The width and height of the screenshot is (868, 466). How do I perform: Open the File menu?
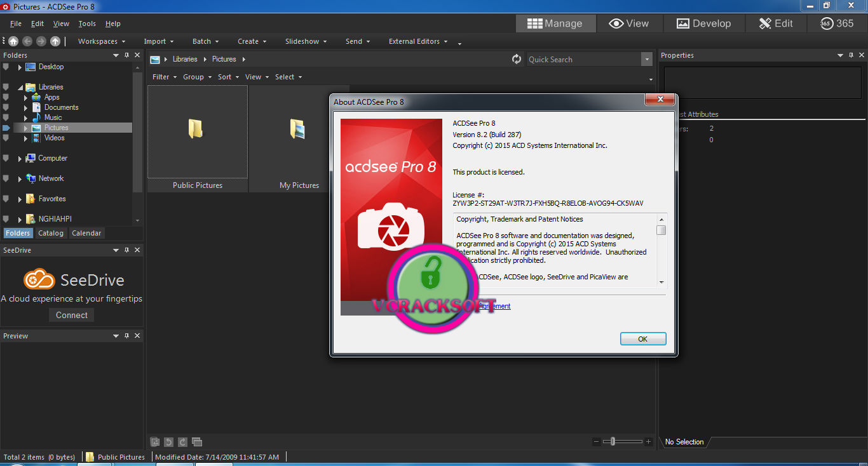tap(16, 23)
